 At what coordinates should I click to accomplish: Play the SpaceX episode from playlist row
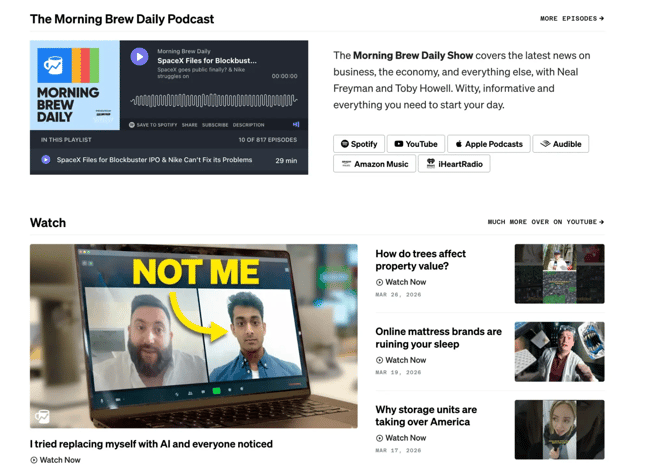tap(46, 160)
